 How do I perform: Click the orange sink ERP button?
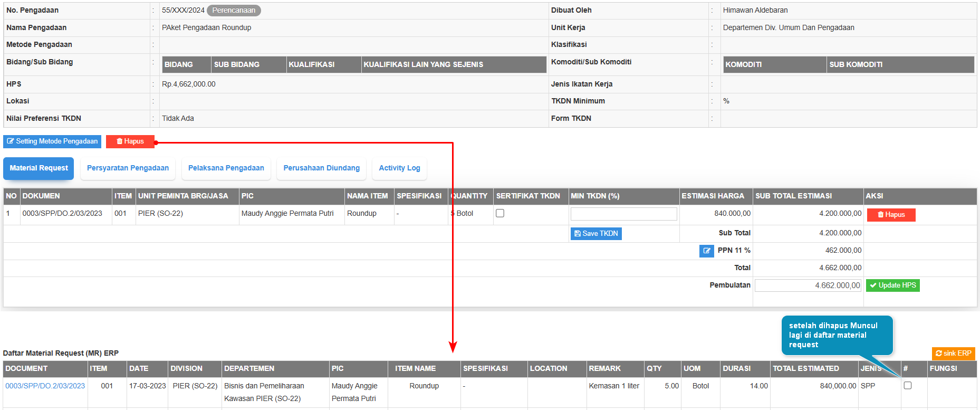pyautogui.click(x=953, y=354)
